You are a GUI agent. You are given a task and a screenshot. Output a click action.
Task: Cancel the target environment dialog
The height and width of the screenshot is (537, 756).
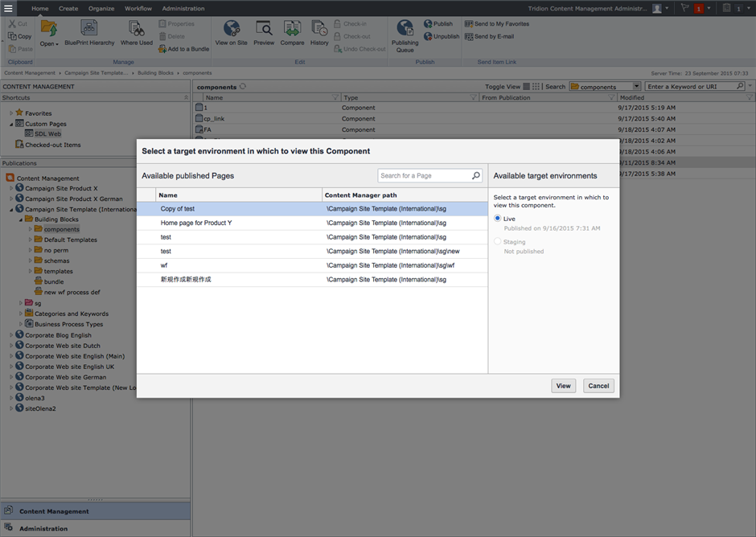pos(598,386)
